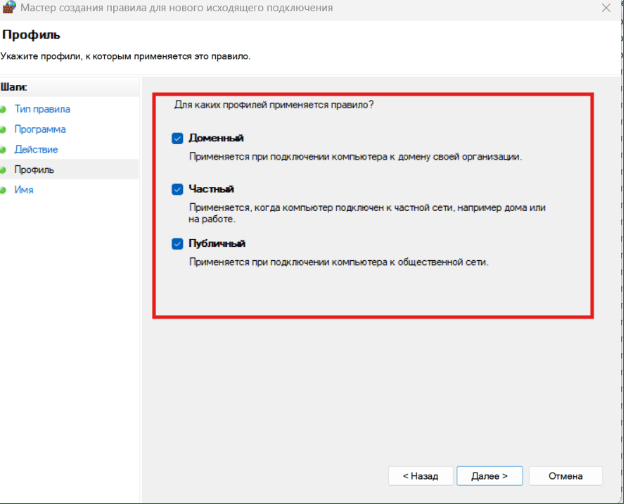Open the Программа step
This screenshot has height=504, width=624.
click(40, 129)
